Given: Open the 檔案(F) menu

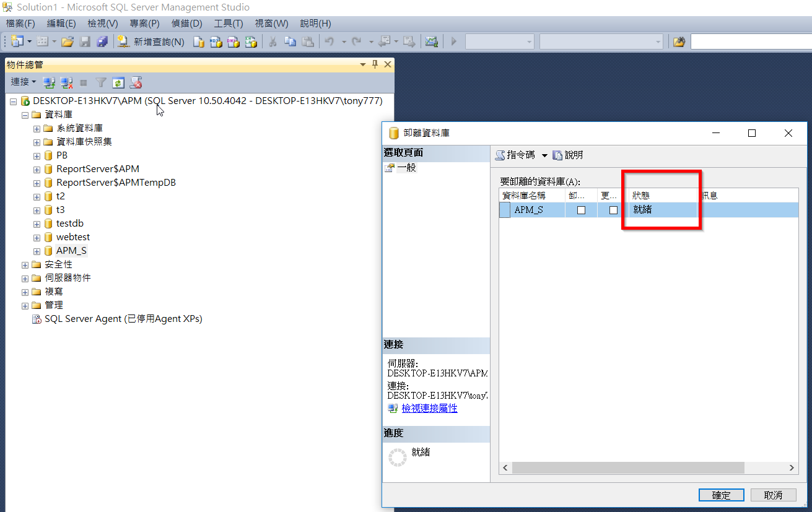Looking at the screenshot, I should coord(20,24).
